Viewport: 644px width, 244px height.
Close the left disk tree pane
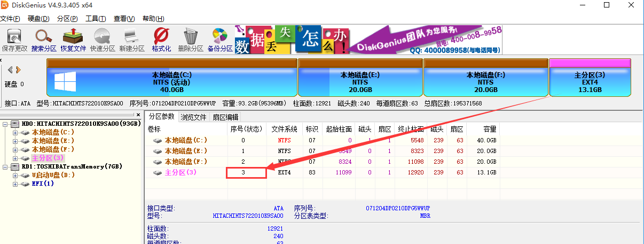(x=138, y=115)
